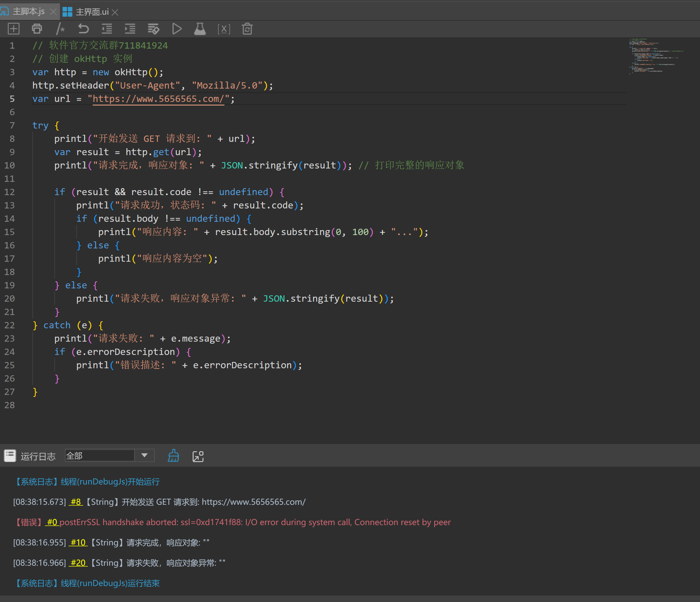700x602 pixels.
Task: Click the 请求完成，响应对象 log line
Action: (x=111, y=542)
